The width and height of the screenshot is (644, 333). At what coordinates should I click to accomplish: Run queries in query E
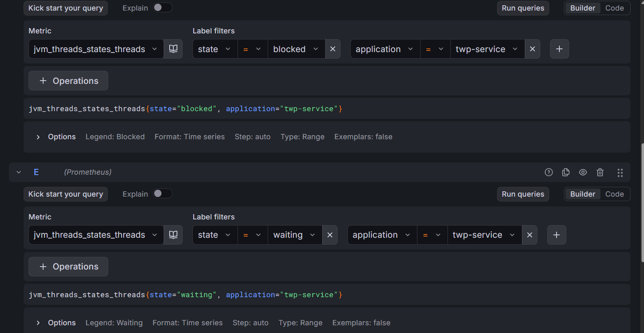tap(523, 194)
